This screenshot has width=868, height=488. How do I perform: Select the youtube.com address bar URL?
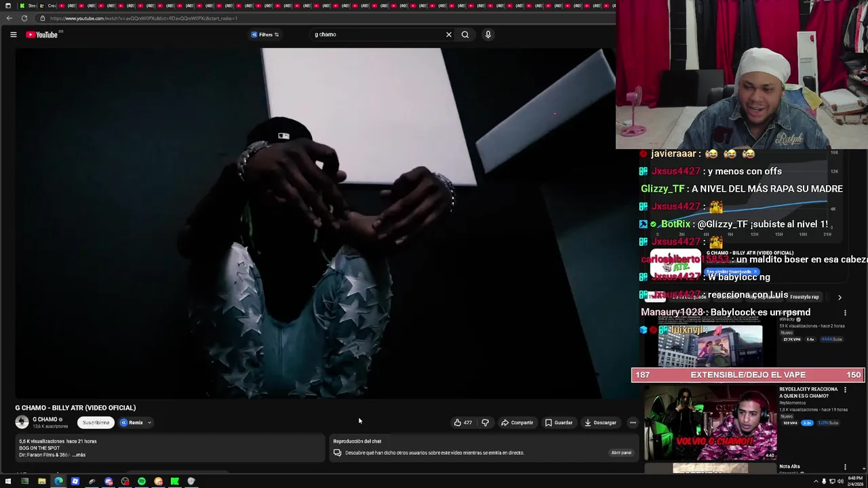pos(144,18)
